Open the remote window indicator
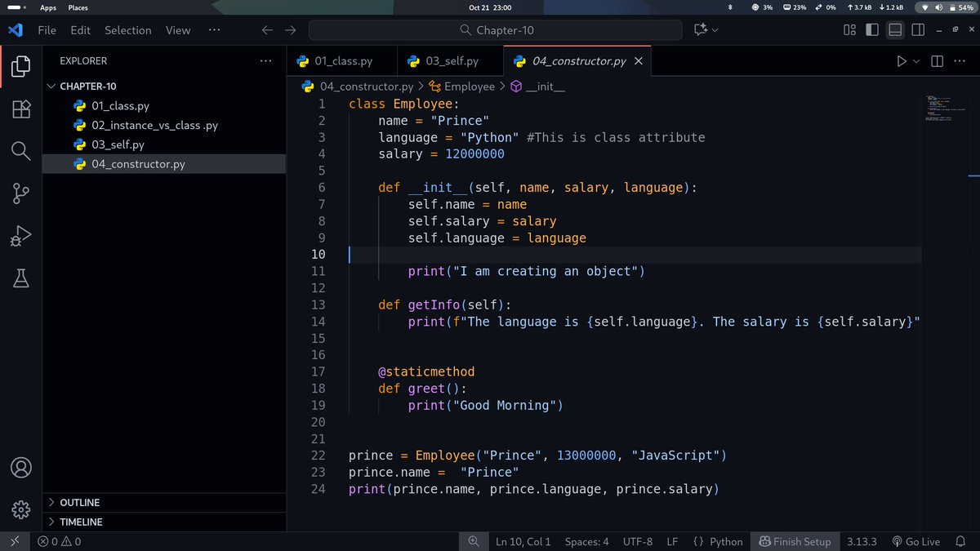Viewport: 980px width, 551px height. coord(15,541)
